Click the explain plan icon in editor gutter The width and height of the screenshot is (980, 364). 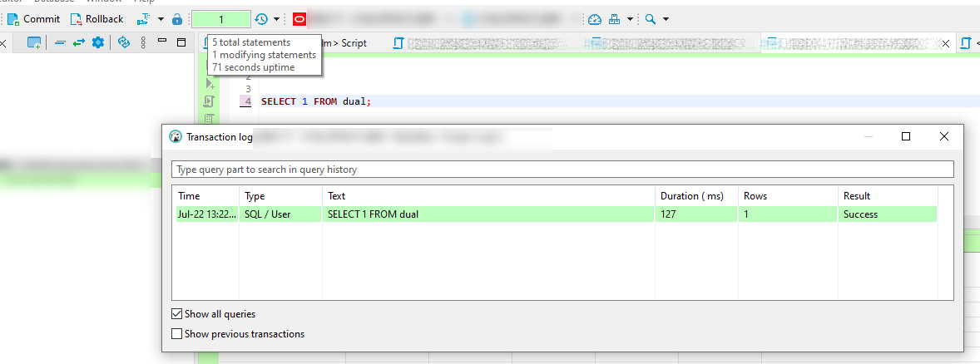210,119
